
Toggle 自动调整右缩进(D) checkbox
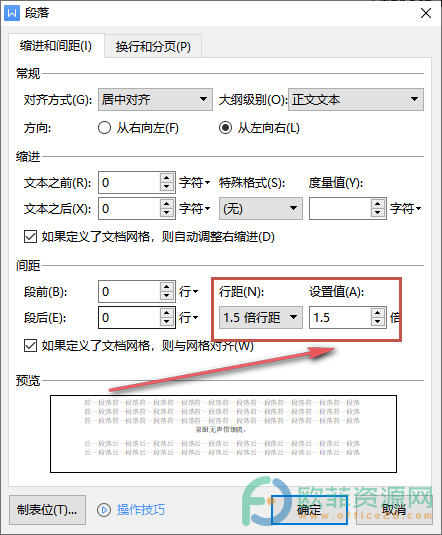30,236
